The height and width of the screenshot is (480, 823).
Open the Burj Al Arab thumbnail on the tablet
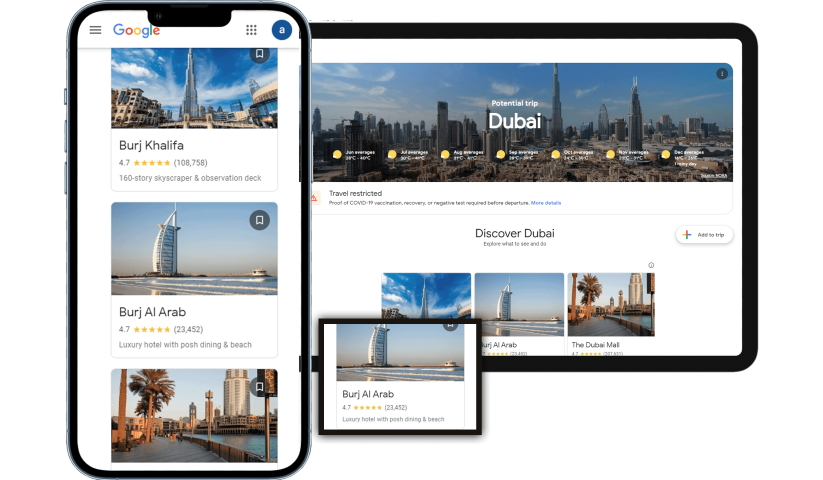pyautogui.click(x=519, y=304)
